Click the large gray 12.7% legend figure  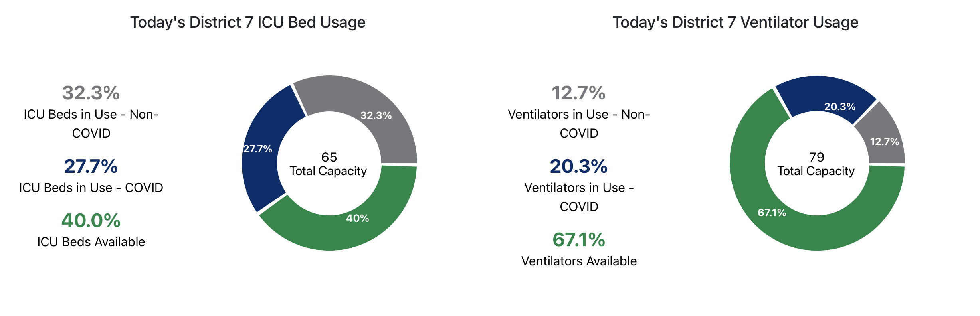[x=579, y=93]
